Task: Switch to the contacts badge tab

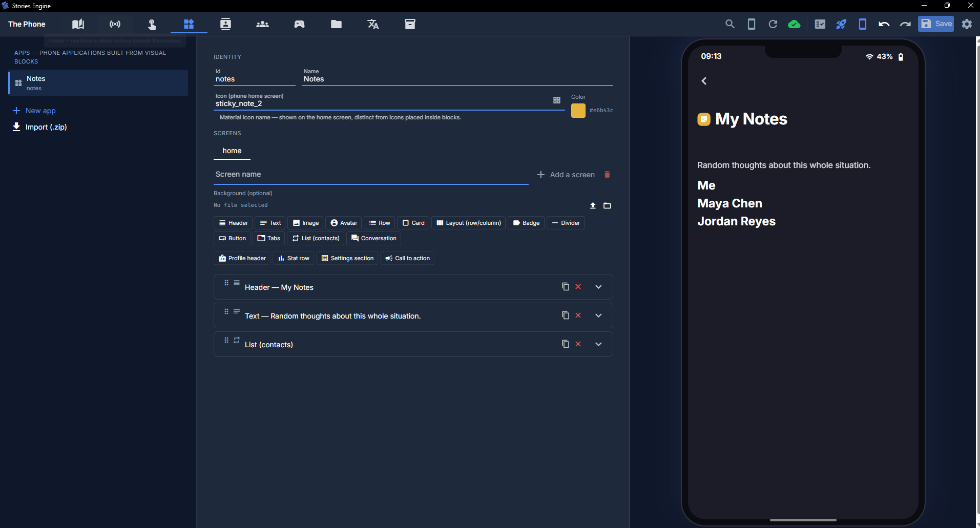Action: 225,24
